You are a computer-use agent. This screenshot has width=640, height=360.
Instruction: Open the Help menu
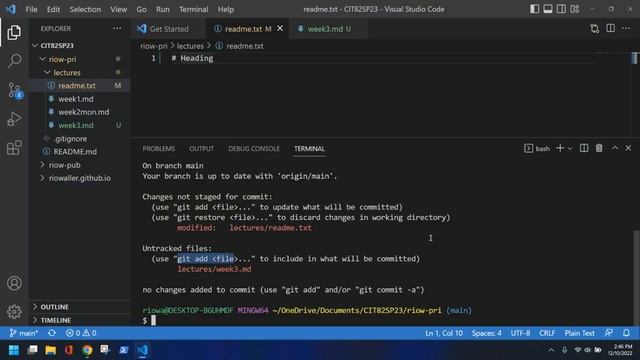coord(226,9)
